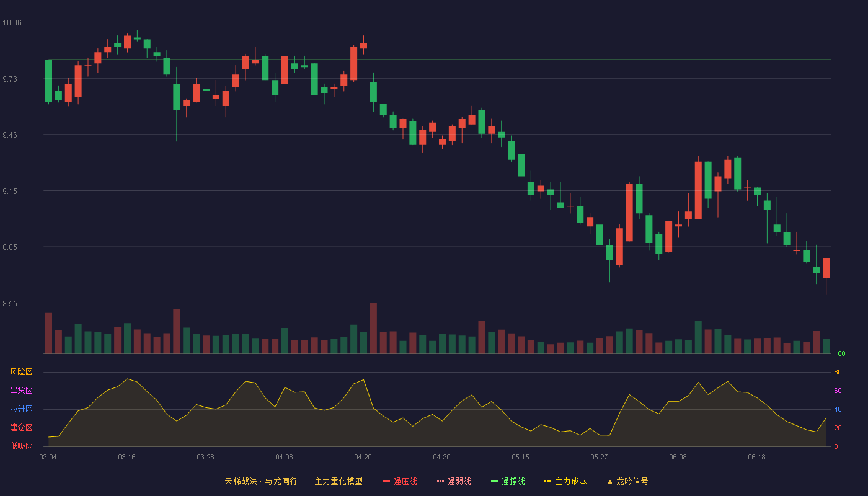Toggle the 强弱线 legend series
This screenshot has height=496, width=868.
tap(454, 481)
